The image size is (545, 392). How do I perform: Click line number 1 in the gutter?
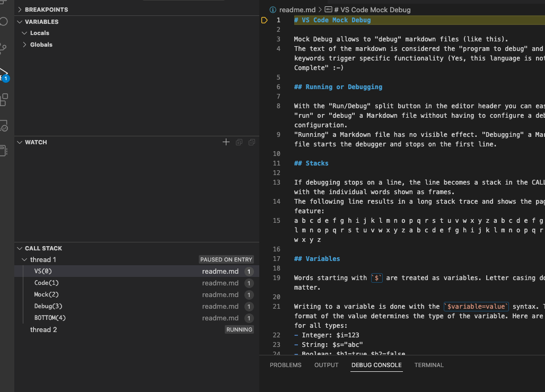278,20
